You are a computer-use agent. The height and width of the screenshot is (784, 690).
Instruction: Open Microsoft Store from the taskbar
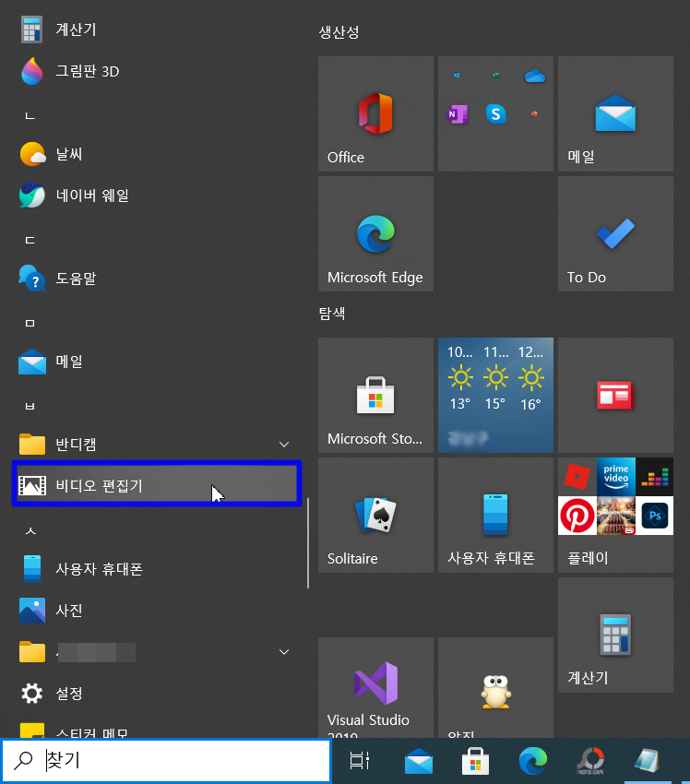tap(475, 761)
